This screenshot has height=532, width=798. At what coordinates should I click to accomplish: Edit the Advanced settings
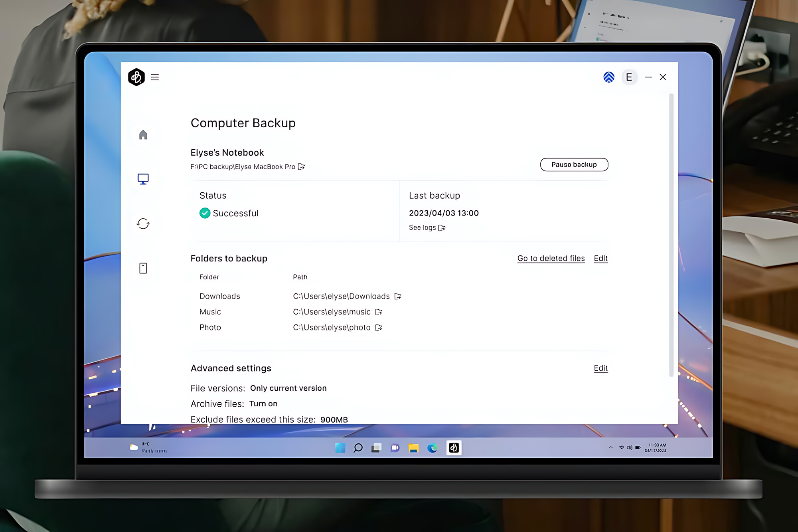(600, 368)
